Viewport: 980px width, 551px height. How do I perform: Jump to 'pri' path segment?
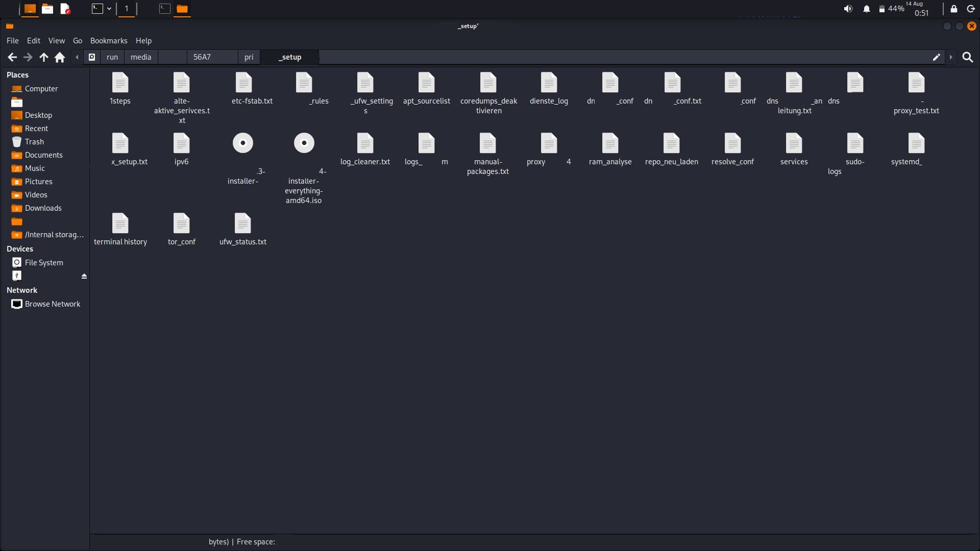click(249, 57)
